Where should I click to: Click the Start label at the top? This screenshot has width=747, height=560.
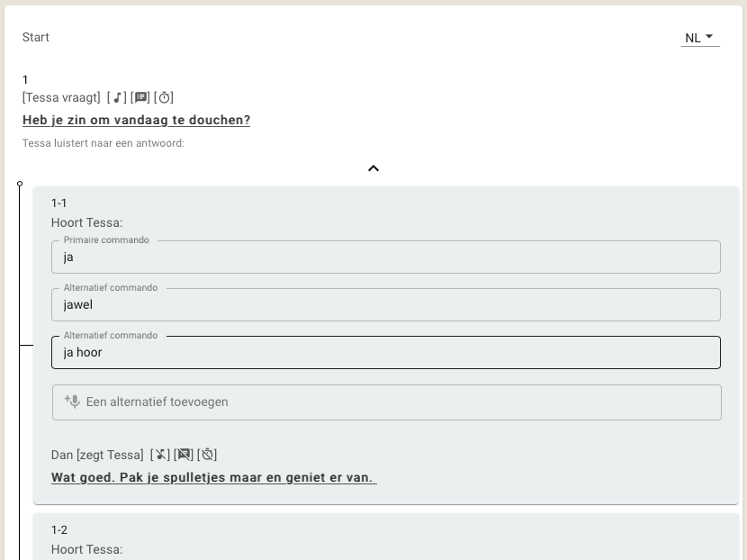(x=36, y=38)
